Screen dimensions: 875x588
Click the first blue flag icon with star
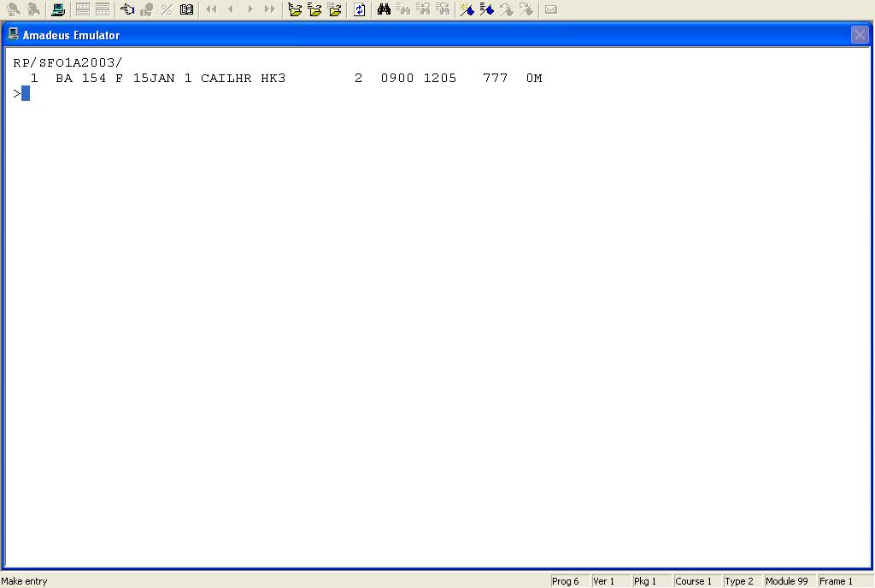[467, 9]
